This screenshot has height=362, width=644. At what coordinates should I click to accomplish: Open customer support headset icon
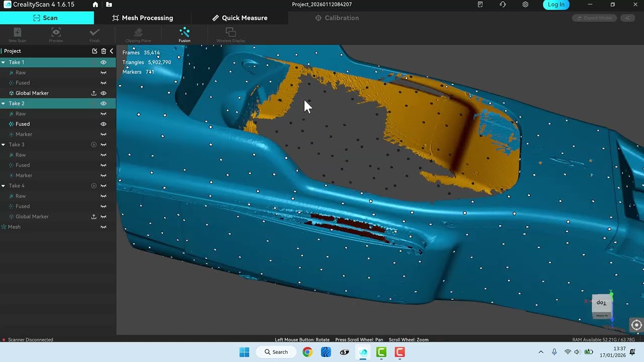point(503,5)
